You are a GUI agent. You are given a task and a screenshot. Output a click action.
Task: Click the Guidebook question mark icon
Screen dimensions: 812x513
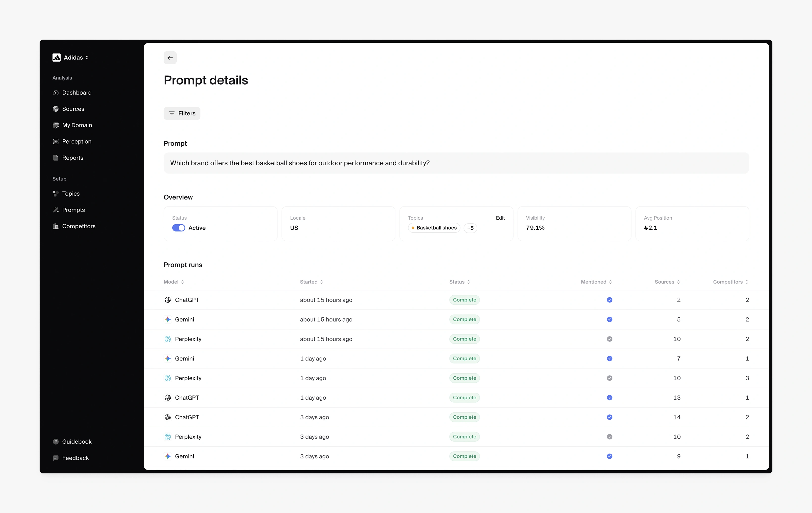(x=56, y=441)
